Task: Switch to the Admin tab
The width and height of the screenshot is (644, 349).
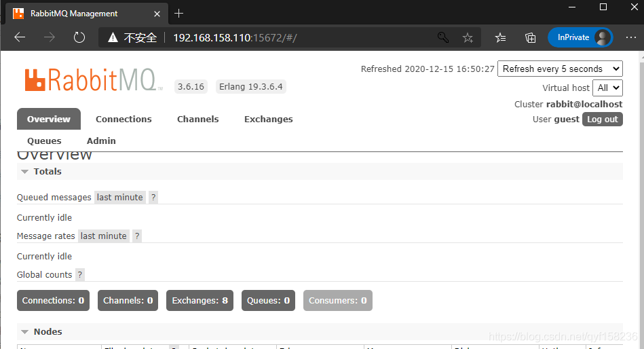Action: (x=101, y=141)
